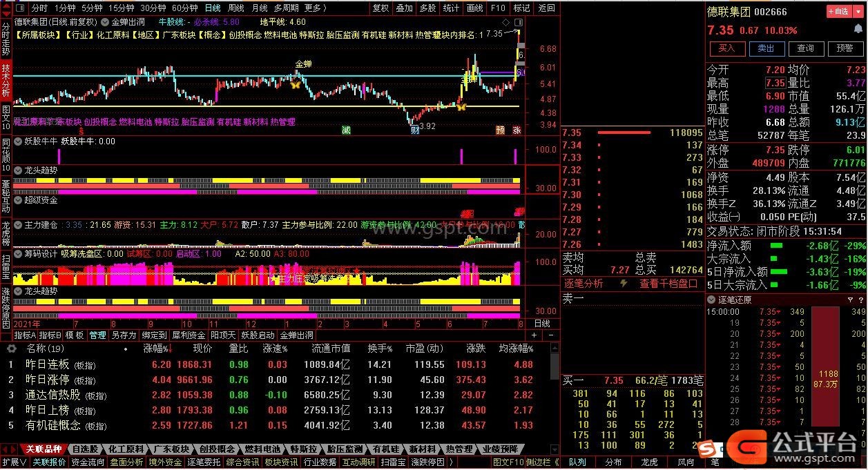Select the 5分钟 period tab
This screenshot has height=470, width=868.
click(92, 8)
